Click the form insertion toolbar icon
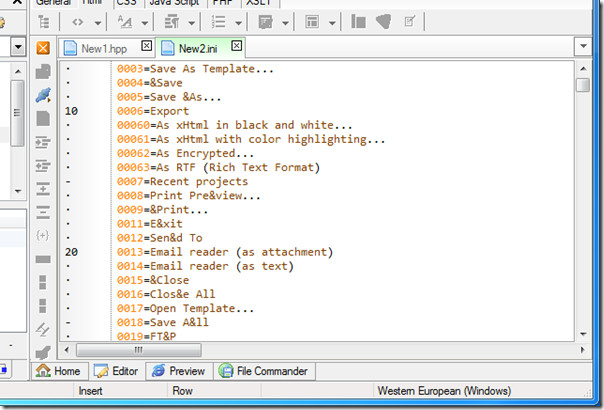This screenshot has width=604, height=410. 266,22
